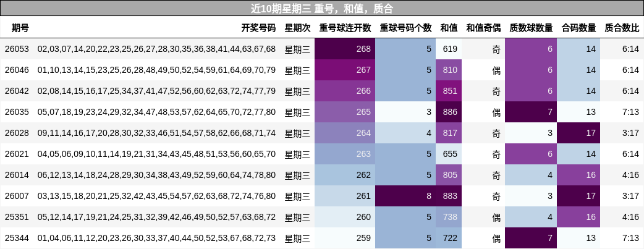Click the 重球号码个数 column header
The width and height of the screenshot is (644, 249).
[405, 28]
